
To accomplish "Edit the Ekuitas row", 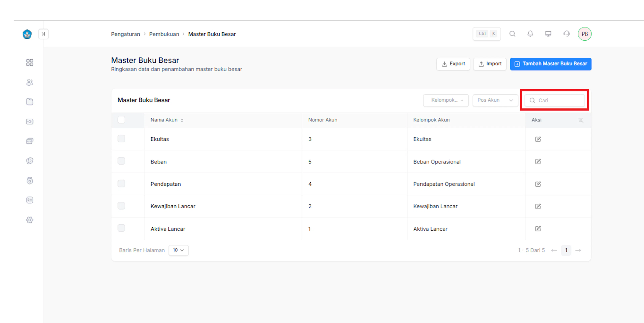I will click(538, 139).
